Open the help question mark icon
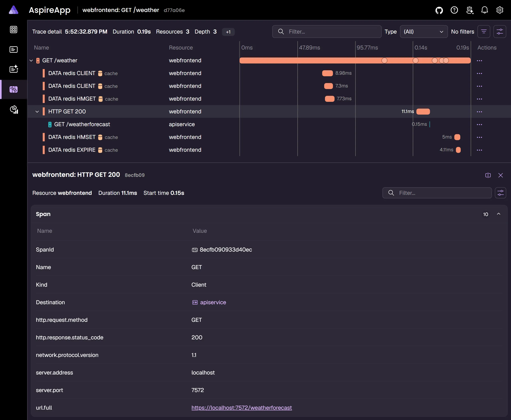This screenshot has height=420, width=511. coord(454,10)
